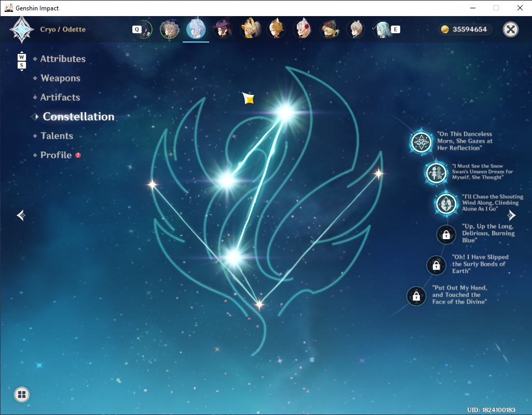The image size is (532, 415).
Task: Select the teal-haired character portrait beside E
Action: click(383, 29)
